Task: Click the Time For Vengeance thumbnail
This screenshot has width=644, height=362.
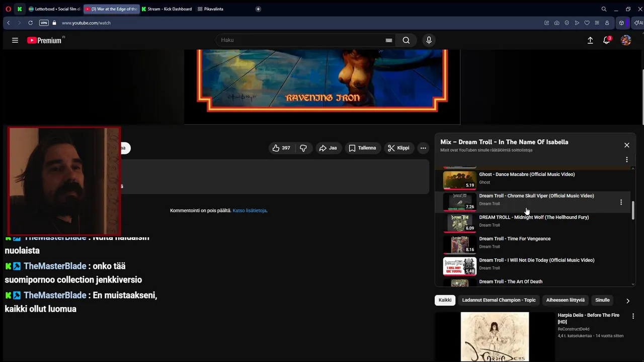Action: pyautogui.click(x=459, y=244)
